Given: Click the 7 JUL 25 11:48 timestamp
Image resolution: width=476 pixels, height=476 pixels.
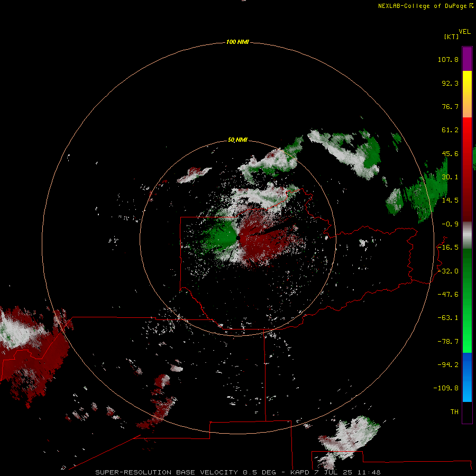Looking at the screenshot, I should pyautogui.click(x=349, y=472).
